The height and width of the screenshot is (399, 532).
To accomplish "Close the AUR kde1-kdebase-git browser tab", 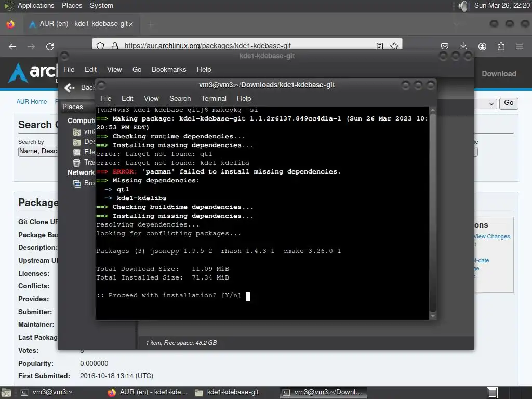I will coord(131,24).
